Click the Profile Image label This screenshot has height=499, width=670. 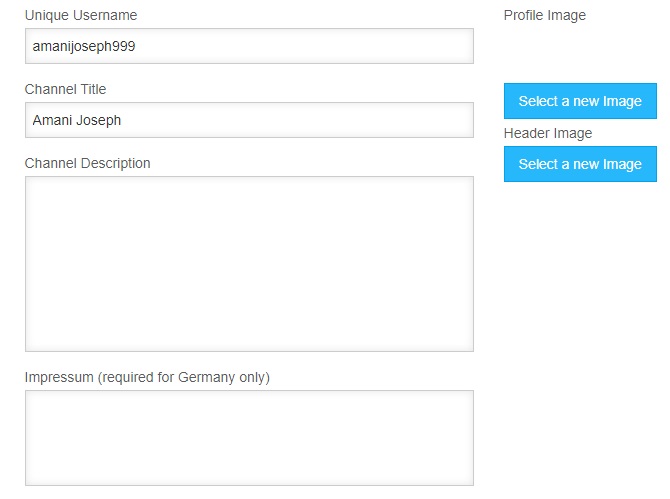click(545, 15)
